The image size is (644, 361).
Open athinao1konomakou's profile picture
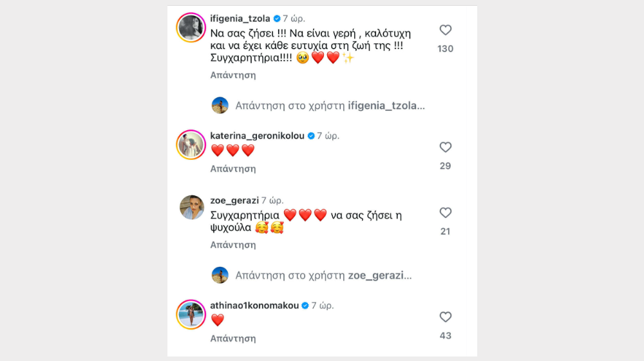tap(191, 315)
